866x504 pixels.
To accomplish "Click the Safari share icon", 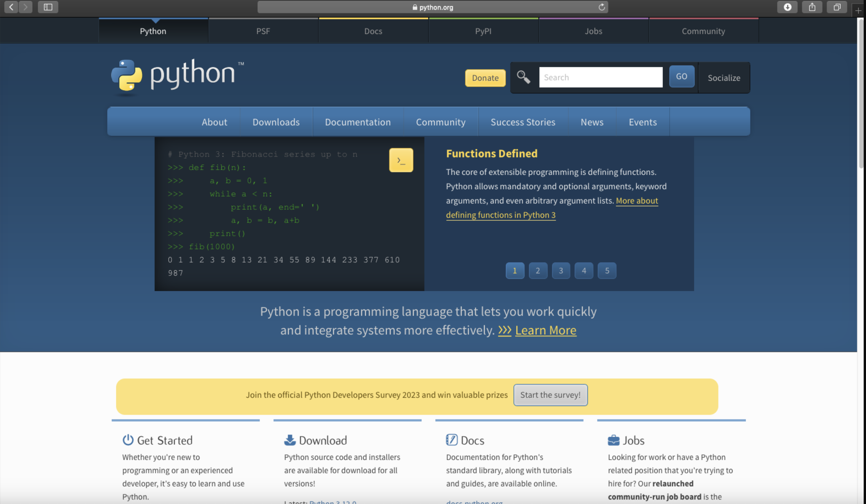I will coord(812,7).
